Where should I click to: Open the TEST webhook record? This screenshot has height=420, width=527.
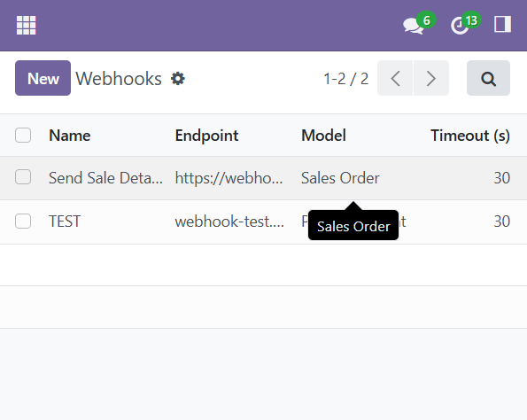[65, 222]
